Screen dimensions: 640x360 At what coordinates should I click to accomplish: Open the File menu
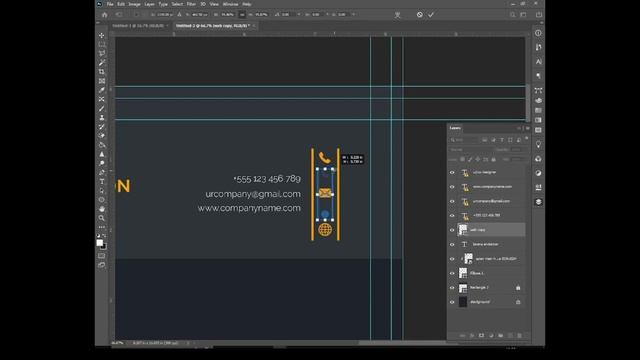110,4
